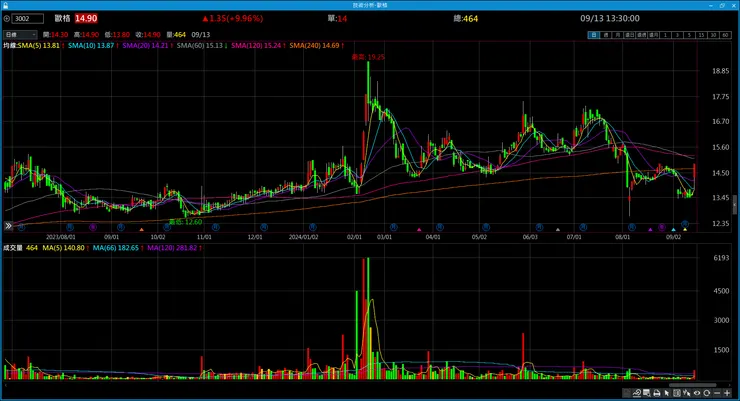Click the cyan triangle marker near 09/02
This screenshot has height=401, width=740.
pos(673,230)
